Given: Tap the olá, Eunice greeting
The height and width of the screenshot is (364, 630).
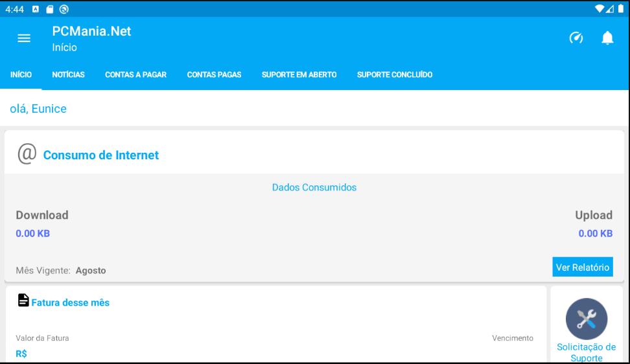Looking at the screenshot, I should click(38, 109).
